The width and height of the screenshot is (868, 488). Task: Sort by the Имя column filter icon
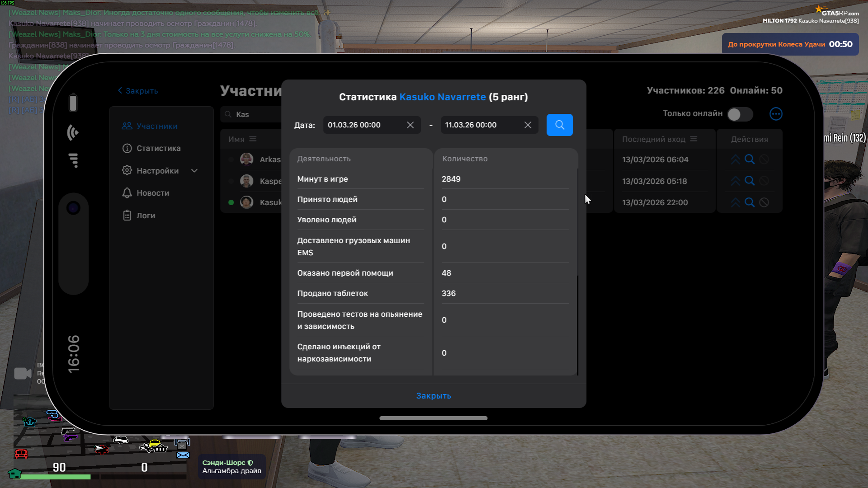pyautogui.click(x=253, y=139)
